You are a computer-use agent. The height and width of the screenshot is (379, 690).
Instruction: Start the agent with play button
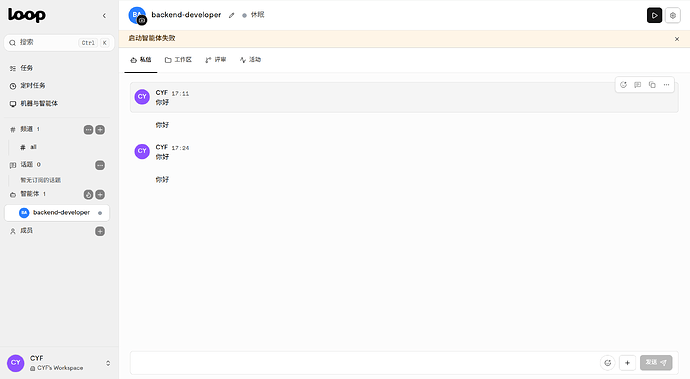click(x=654, y=15)
